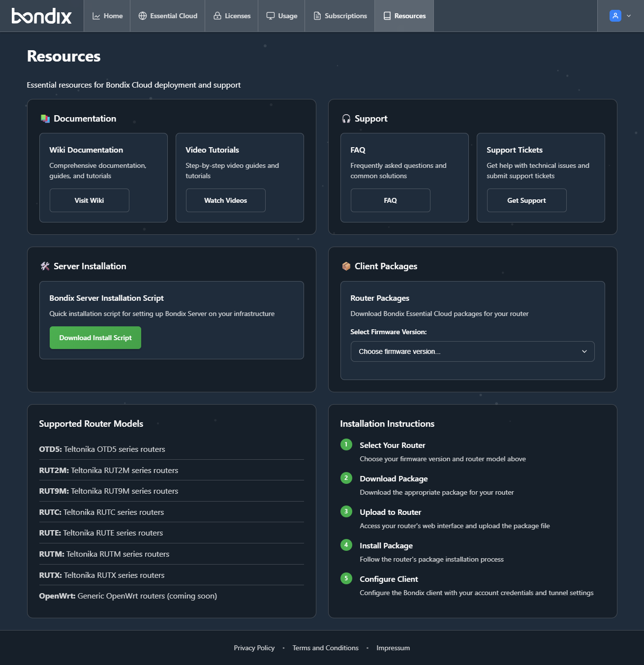Click the Get Support button

(526, 200)
